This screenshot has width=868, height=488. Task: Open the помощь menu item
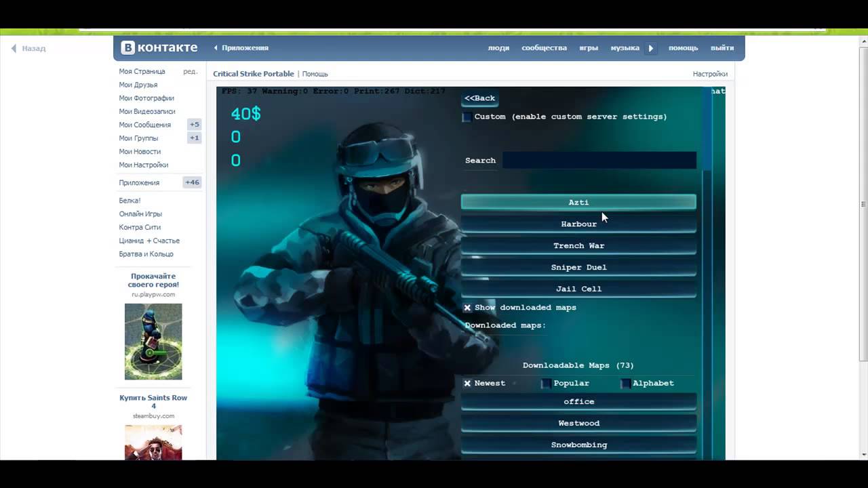tap(683, 48)
